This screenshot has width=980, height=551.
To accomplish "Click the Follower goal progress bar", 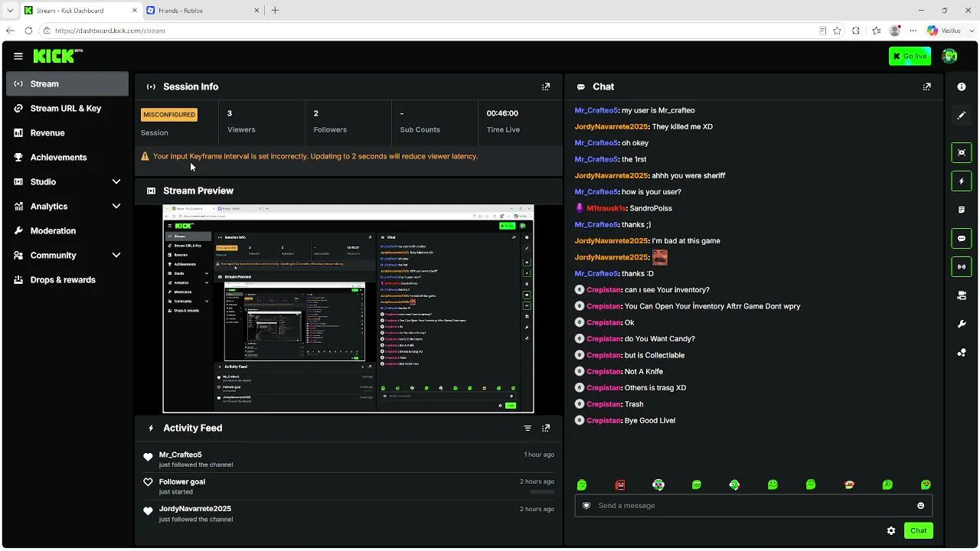I will pos(542,491).
